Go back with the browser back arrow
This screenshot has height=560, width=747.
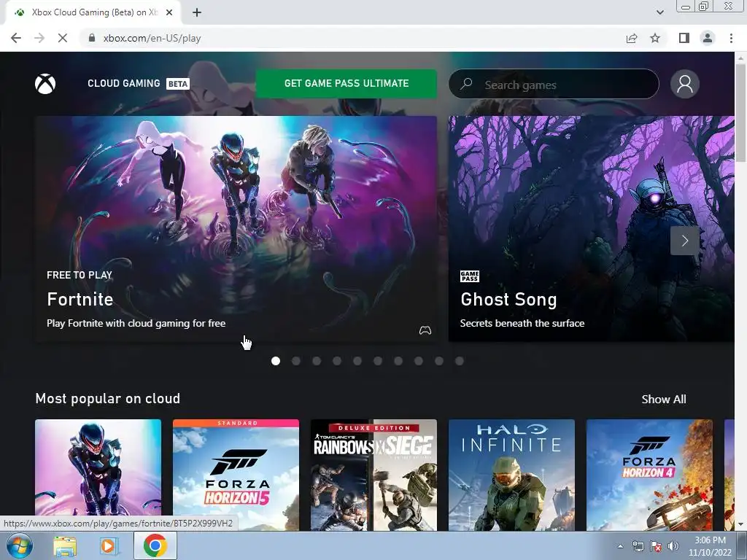(x=16, y=38)
